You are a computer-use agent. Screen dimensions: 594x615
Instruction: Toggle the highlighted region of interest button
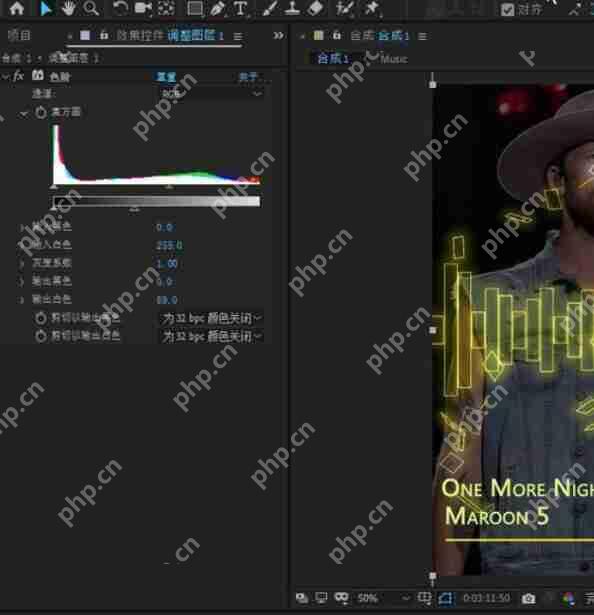point(446,598)
